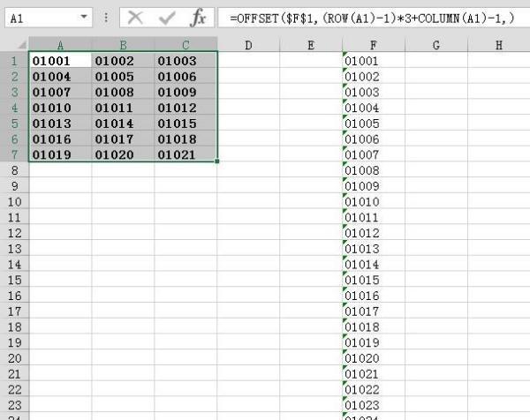Click formula bar options dots separator
The height and width of the screenshot is (420, 530).
[x=106, y=17]
